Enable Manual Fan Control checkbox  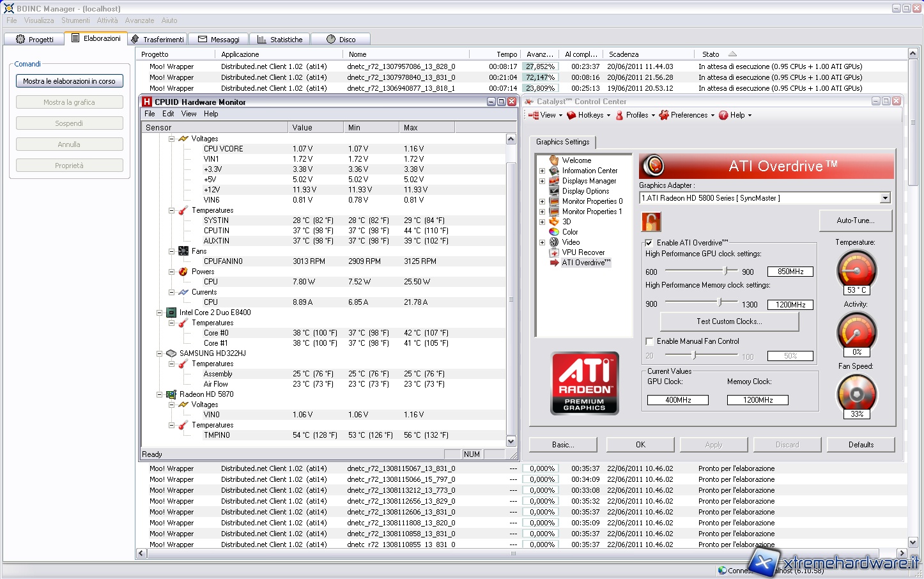(x=649, y=341)
